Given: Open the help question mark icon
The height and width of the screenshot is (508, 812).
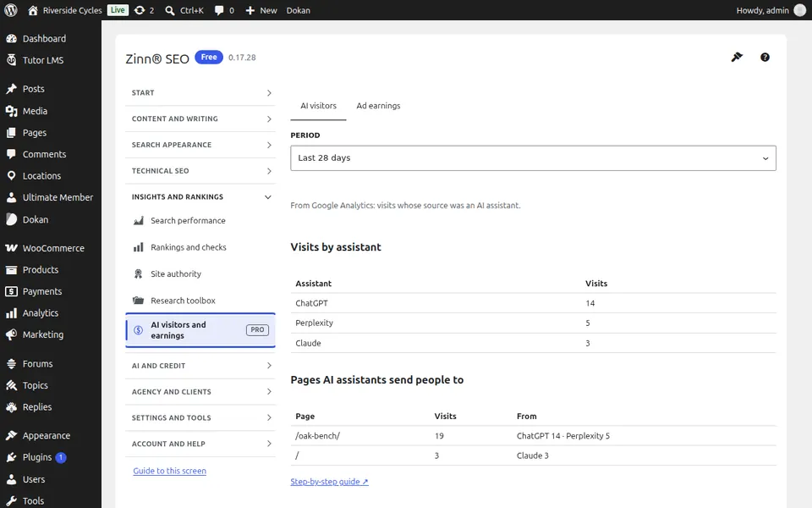Looking at the screenshot, I should pos(765,58).
